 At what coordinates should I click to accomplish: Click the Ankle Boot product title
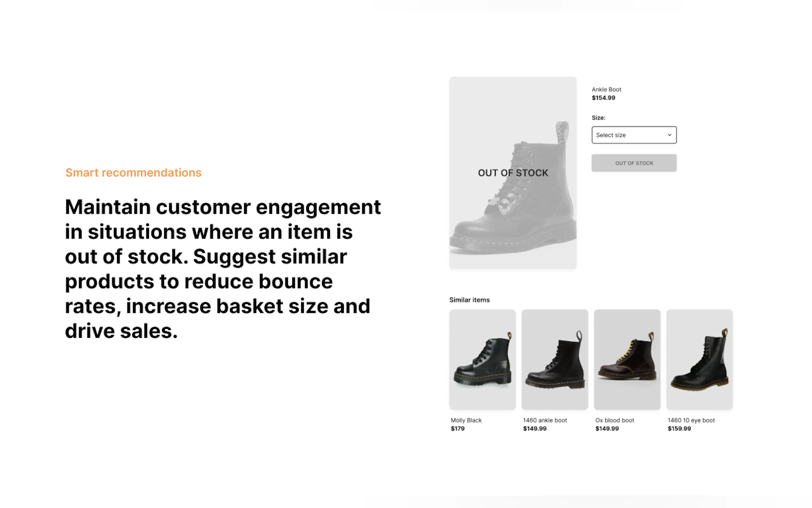[606, 89]
